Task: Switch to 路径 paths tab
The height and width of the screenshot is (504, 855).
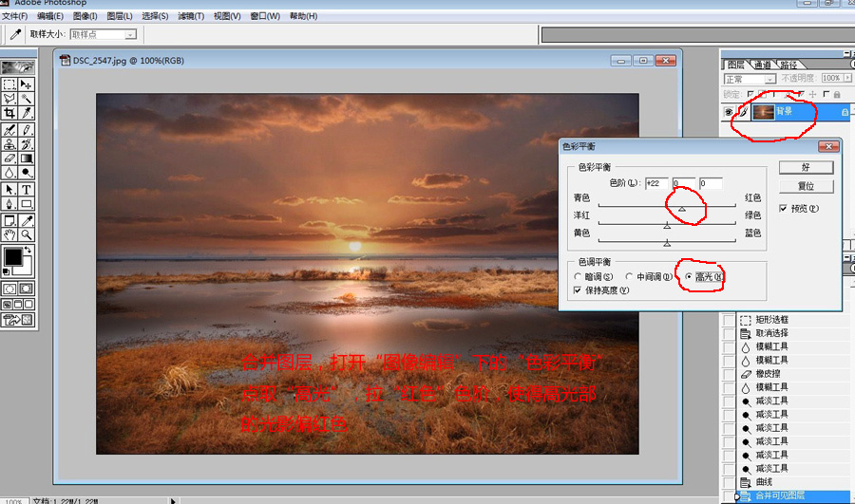Action: pyautogui.click(x=789, y=65)
